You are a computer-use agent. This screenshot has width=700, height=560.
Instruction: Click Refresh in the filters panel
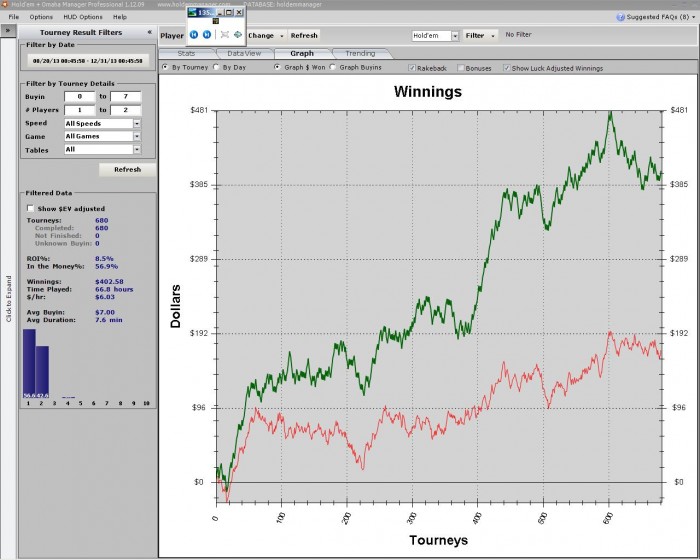click(x=127, y=170)
